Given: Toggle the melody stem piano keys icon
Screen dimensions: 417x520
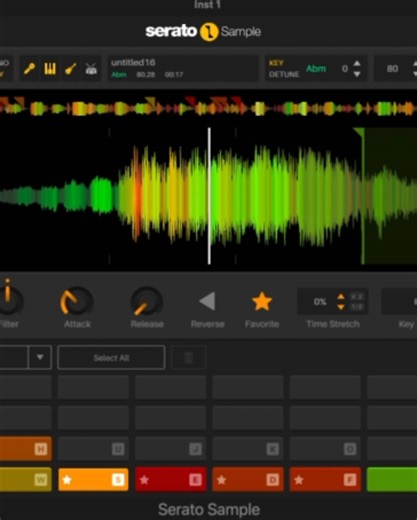Looking at the screenshot, I should [50, 69].
